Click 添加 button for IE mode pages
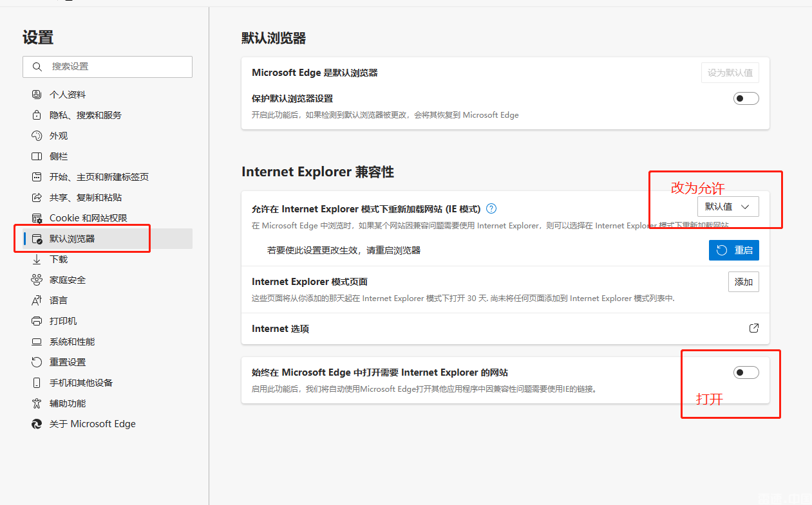812x505 pixels. (744, 282)
